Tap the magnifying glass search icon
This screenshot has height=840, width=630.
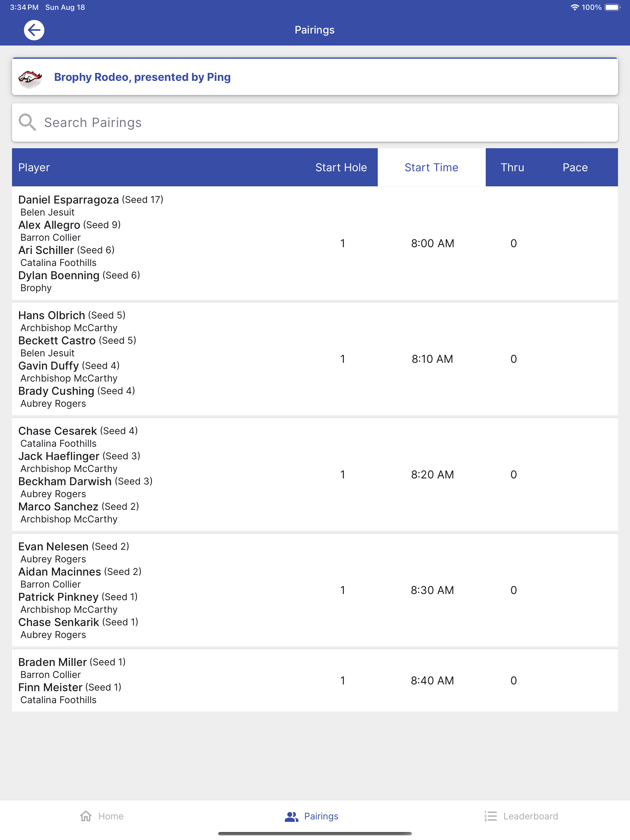(x=27, y=122)
